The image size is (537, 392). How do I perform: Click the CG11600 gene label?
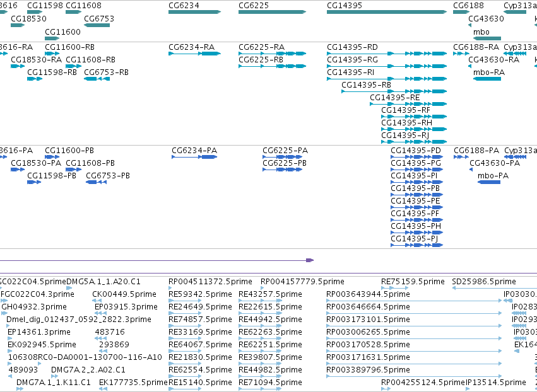tap(62, 32)
